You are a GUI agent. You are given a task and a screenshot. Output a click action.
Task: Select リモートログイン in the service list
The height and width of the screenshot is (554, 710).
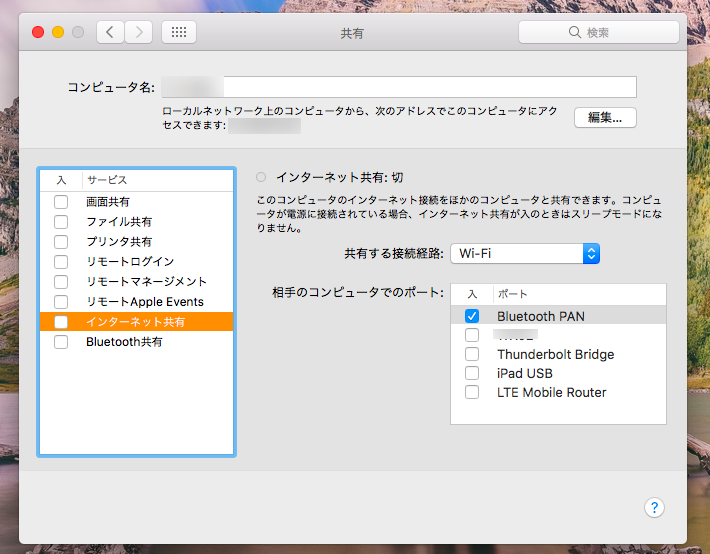(x=130, y=262)
